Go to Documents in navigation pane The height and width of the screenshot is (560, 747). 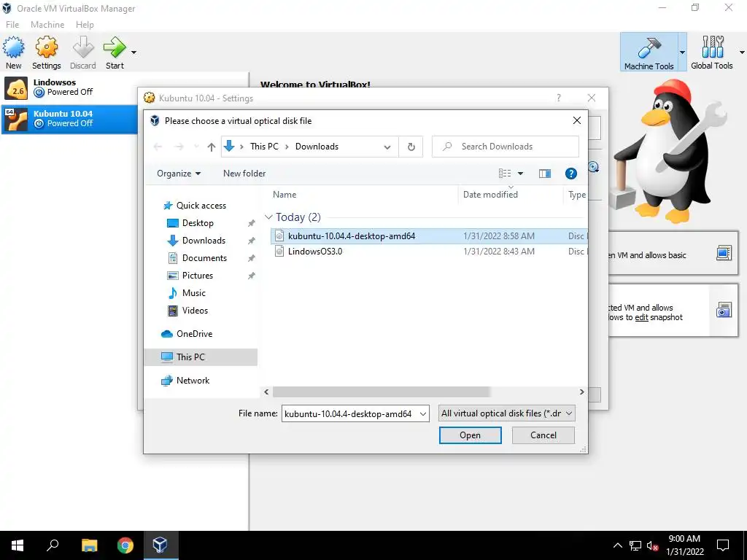point(204,258)
